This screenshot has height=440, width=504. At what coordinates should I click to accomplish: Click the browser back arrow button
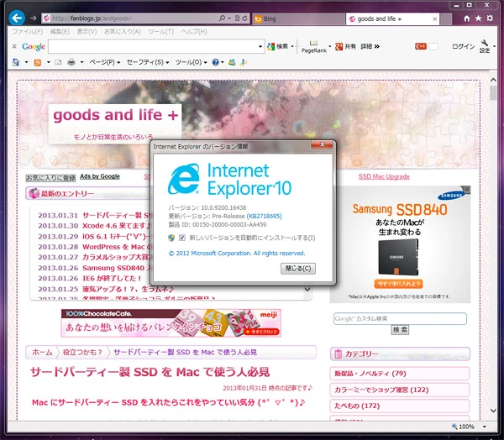pyautogui.click(x=17, y=18)
